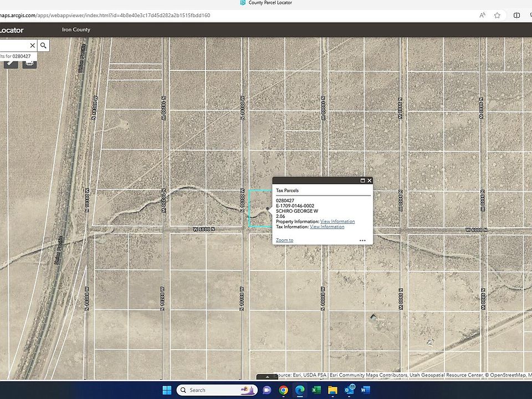This screenshot has height=399, width=532.
Task: Launch Excel from the taskbar
Action: 316,390
